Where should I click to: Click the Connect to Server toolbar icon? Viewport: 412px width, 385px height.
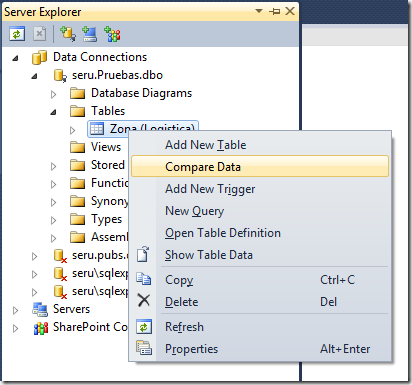[89, 34]
